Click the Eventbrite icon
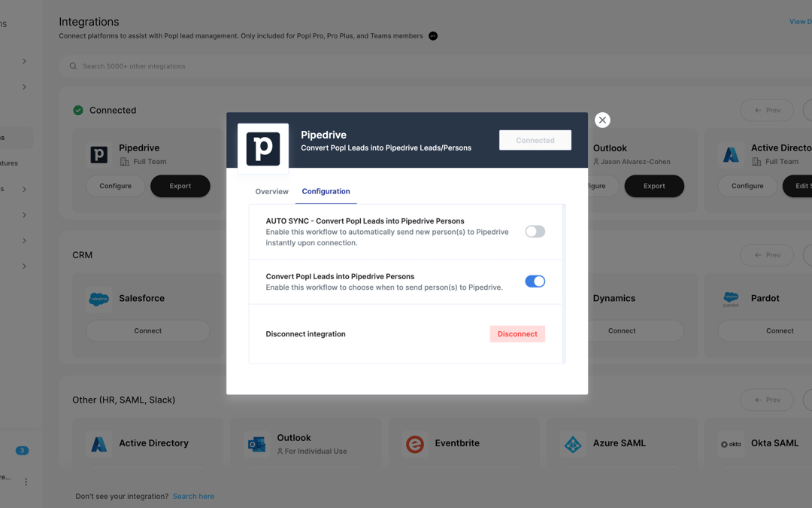This screenshot has height=508, width=812. point(415,444)
